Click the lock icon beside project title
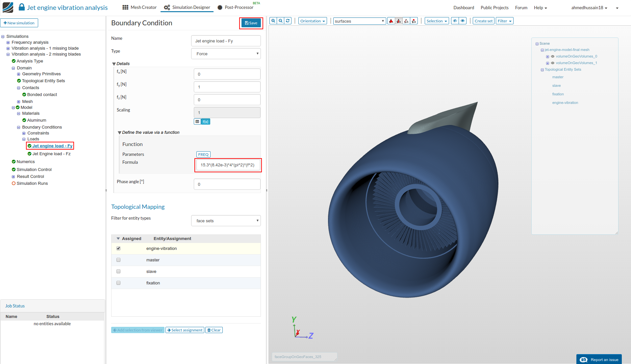The height and width of the screenshot is (364, 631). 22,7
